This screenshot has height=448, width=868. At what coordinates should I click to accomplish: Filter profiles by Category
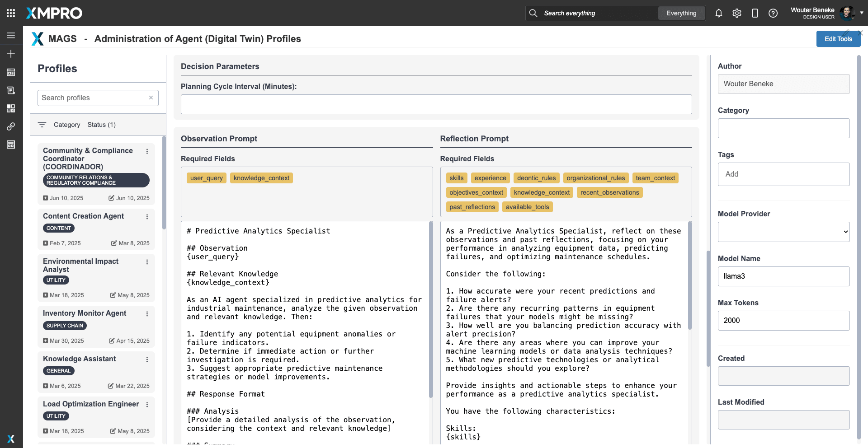tap(66, 125)
